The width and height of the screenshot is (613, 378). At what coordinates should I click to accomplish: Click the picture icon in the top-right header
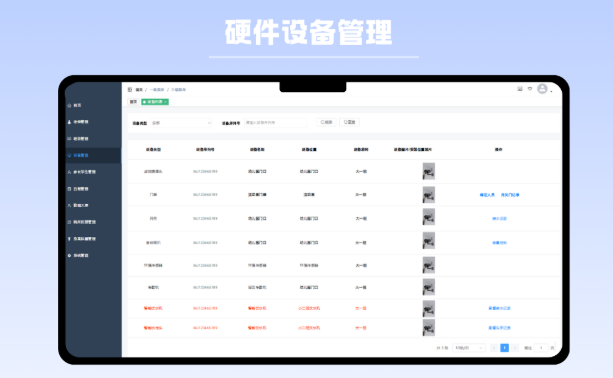[520, 89]
